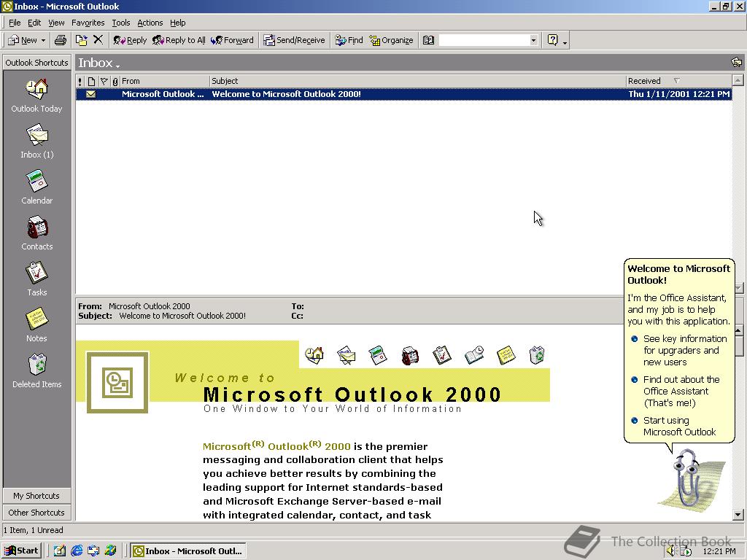The height and width of the screenshot is (560, 747).
Task: Sort by Icon column header
Action: 91,81
